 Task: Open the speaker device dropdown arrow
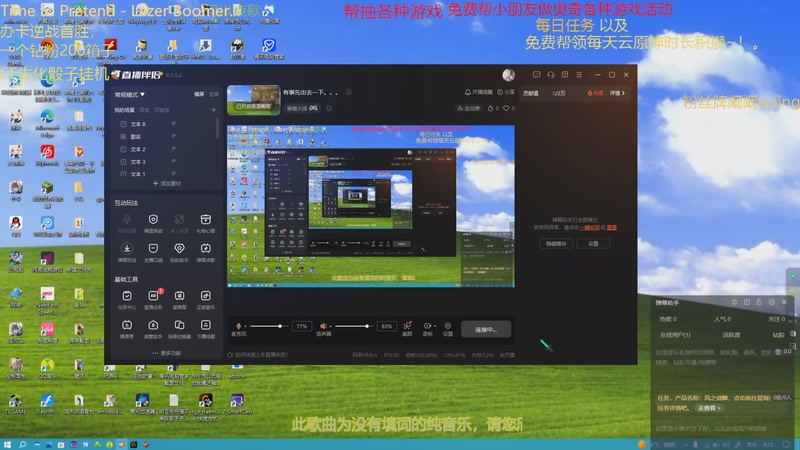331,326
